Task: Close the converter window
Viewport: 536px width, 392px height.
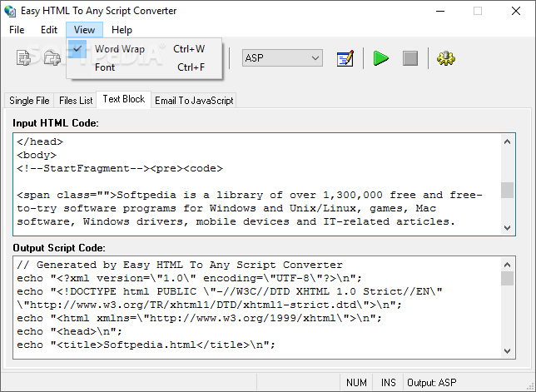Action: tap(516, 11)
